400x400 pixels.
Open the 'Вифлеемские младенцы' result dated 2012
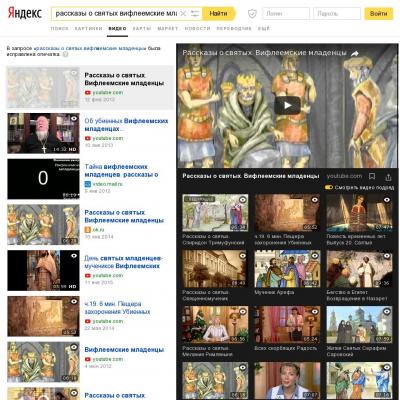(x=124, y=350)
